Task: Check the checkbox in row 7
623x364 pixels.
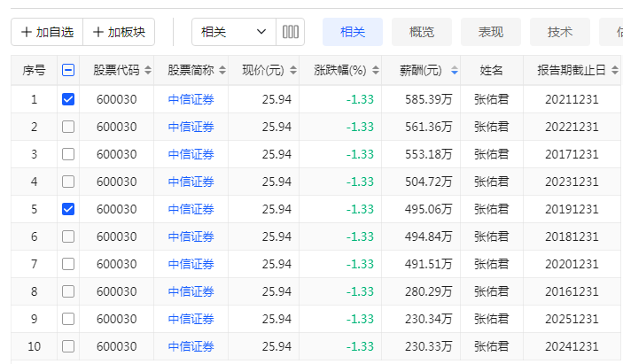Action: click(x=68, y=264)
